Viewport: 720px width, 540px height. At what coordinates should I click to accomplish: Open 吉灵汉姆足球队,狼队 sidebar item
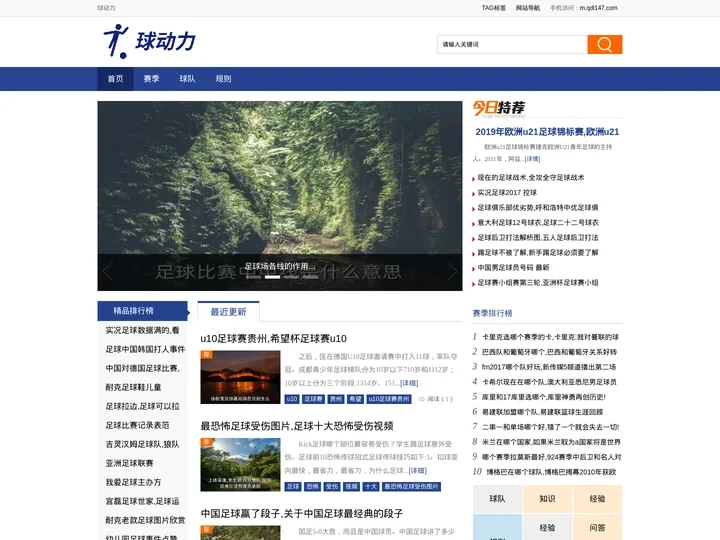pyautogui.click(x=142, y=444)
